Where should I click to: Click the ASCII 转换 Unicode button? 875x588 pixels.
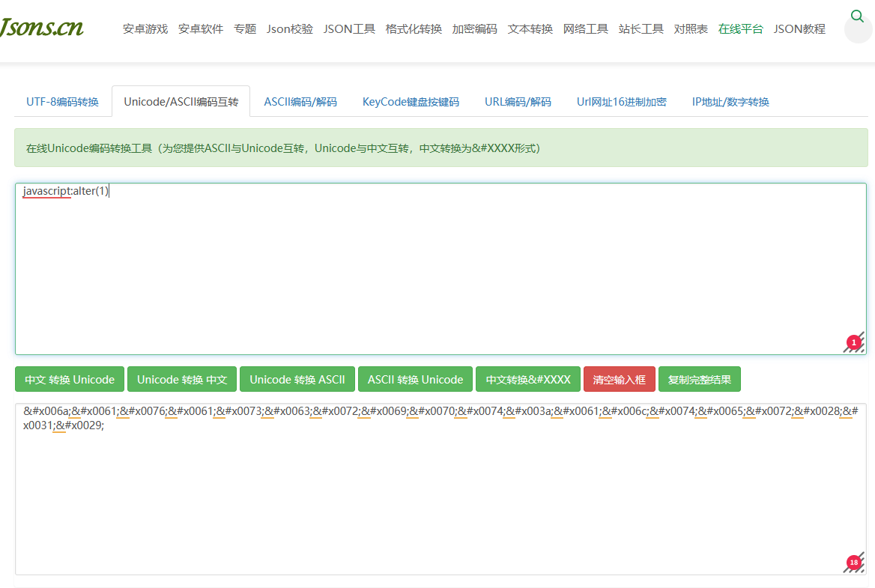click(415, 379)
